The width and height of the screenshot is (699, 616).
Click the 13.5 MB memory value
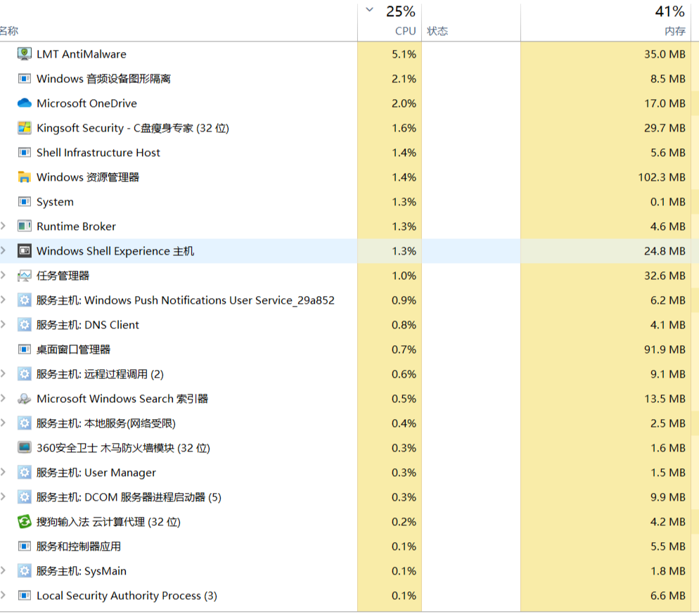(665, 399)
